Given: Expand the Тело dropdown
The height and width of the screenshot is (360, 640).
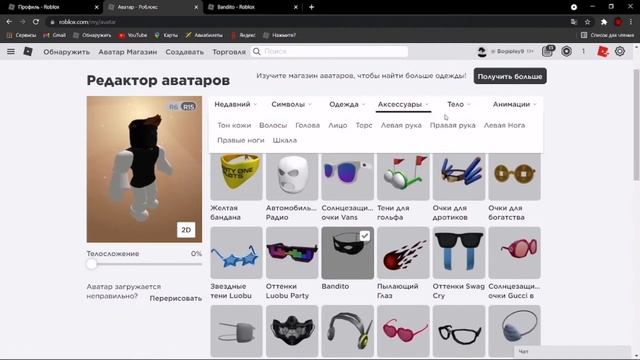Looking at the screenshot, I should click(x=458, y=104).
